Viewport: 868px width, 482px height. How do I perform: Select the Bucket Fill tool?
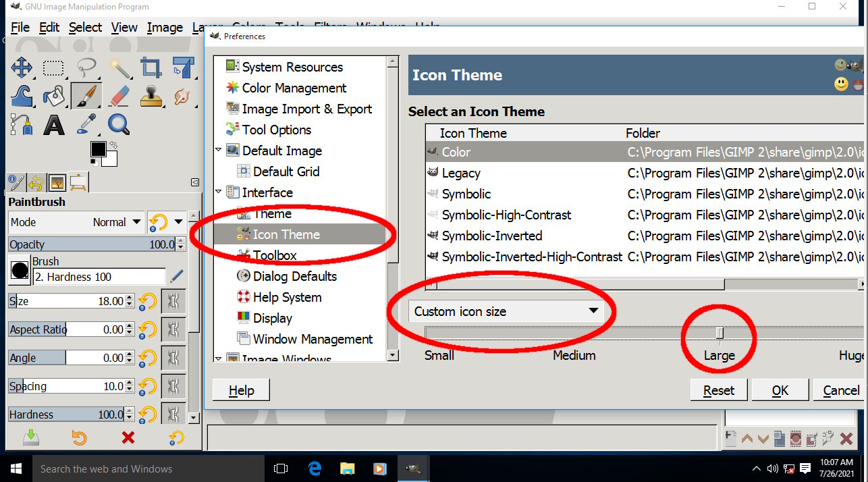pyautogui.click(x=53, y=96)
